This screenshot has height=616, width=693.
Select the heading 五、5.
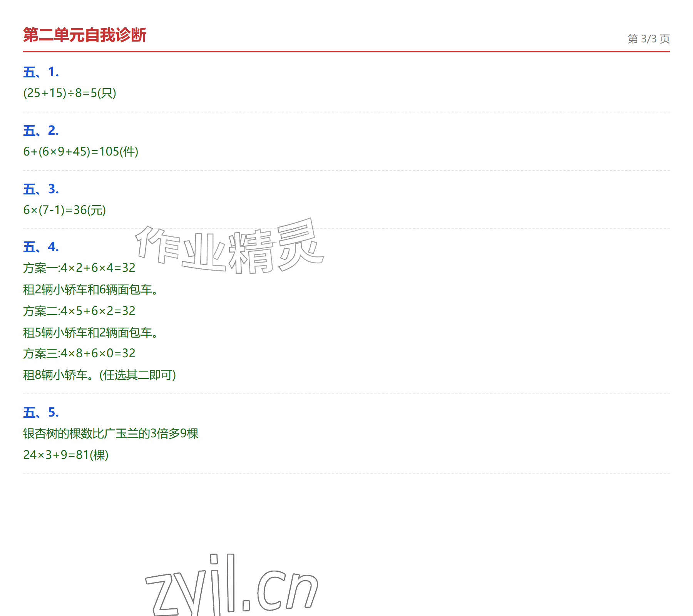(41, 412)
